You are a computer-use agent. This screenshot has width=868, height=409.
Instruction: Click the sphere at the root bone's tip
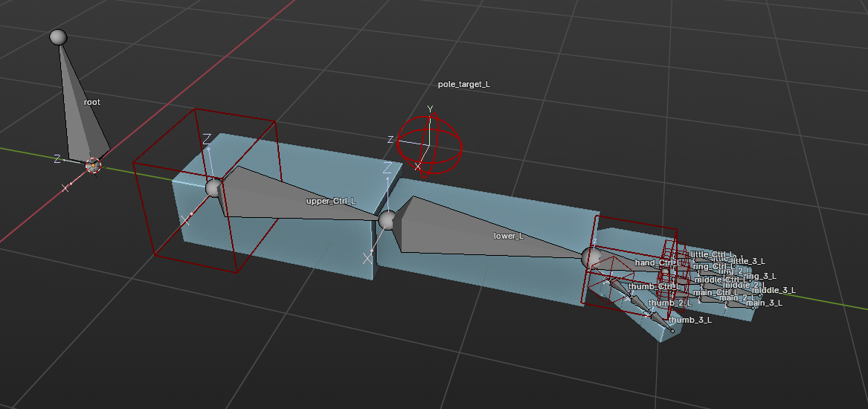coord(58,36)
